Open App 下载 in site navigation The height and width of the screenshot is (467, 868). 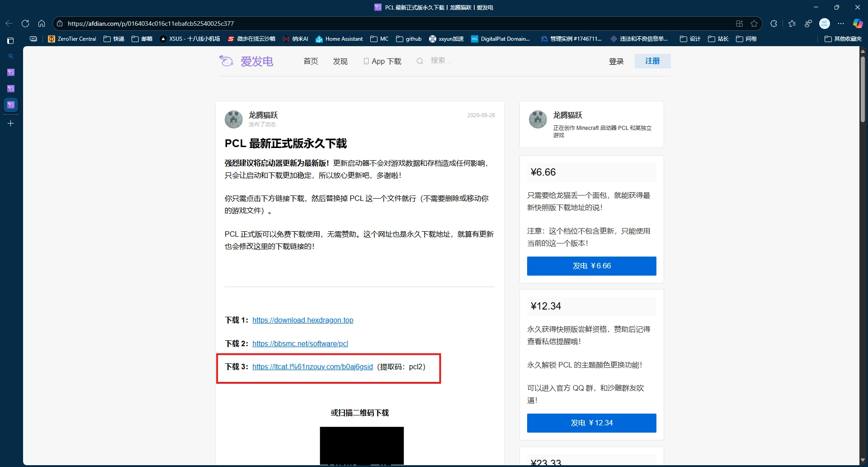(382, 61)
